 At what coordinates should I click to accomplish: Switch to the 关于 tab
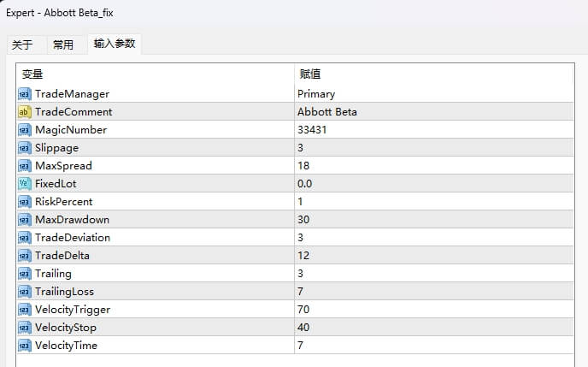coord(22,44)
